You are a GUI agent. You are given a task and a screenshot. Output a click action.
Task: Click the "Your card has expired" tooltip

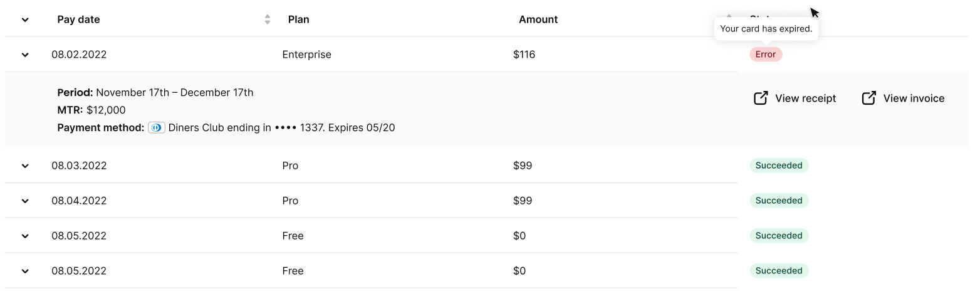(x=766, y=29)
